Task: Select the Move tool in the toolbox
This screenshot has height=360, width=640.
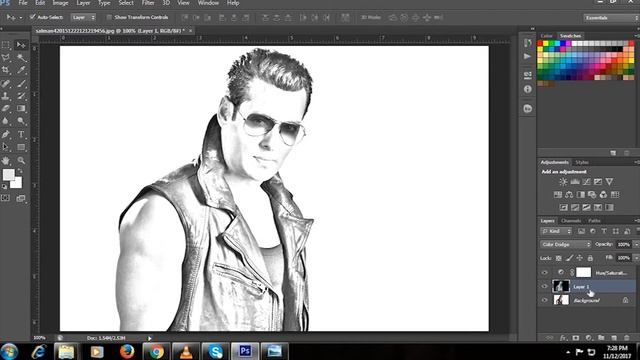Action: coord(21,44)
